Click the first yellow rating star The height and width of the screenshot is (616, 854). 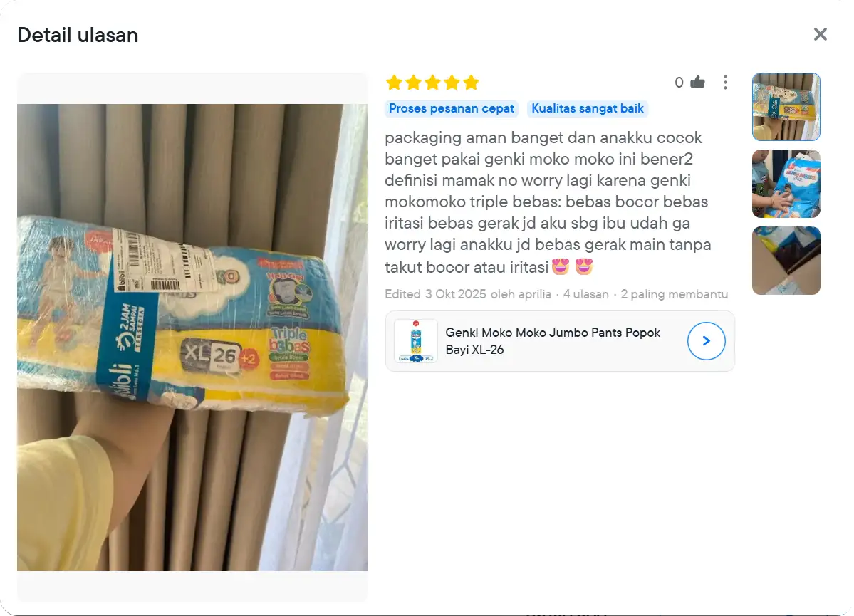(395, 83)
